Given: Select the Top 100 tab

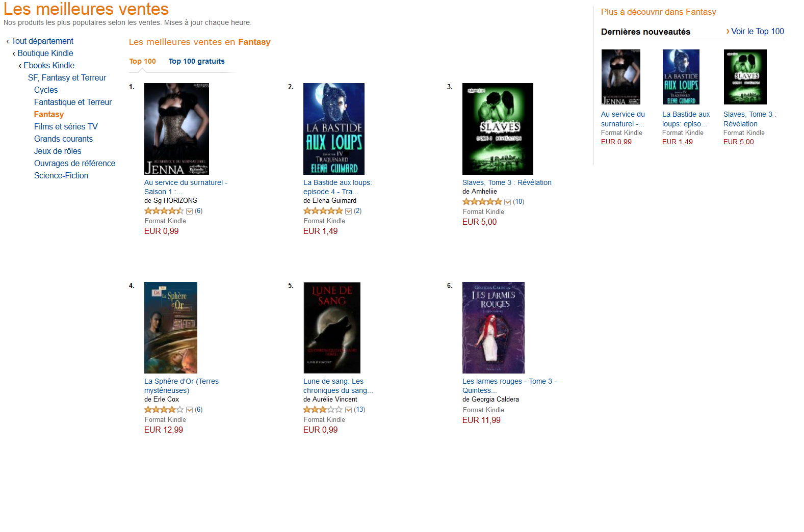Looking at the screenshot, I should coord(142,61).
